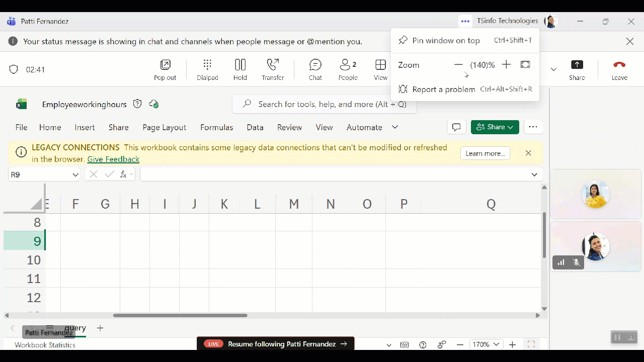Show the People list
This screenshot has width=644, height=362.
(348, 69)
